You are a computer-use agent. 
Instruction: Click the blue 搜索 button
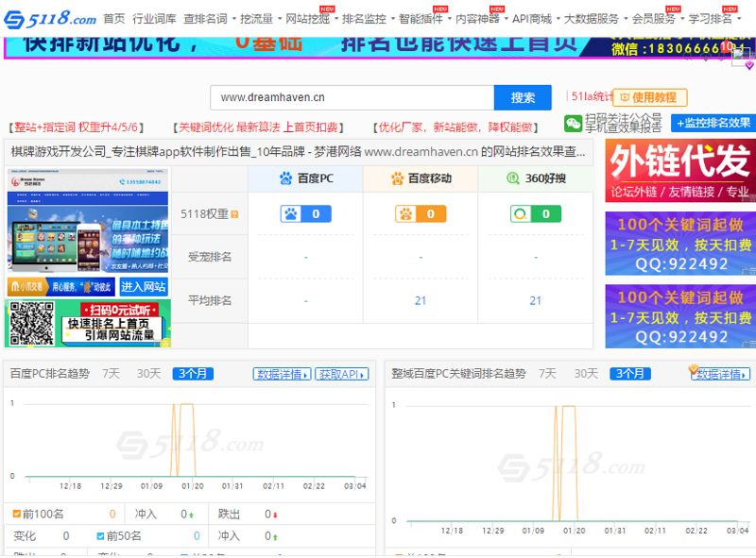(523, 98)
